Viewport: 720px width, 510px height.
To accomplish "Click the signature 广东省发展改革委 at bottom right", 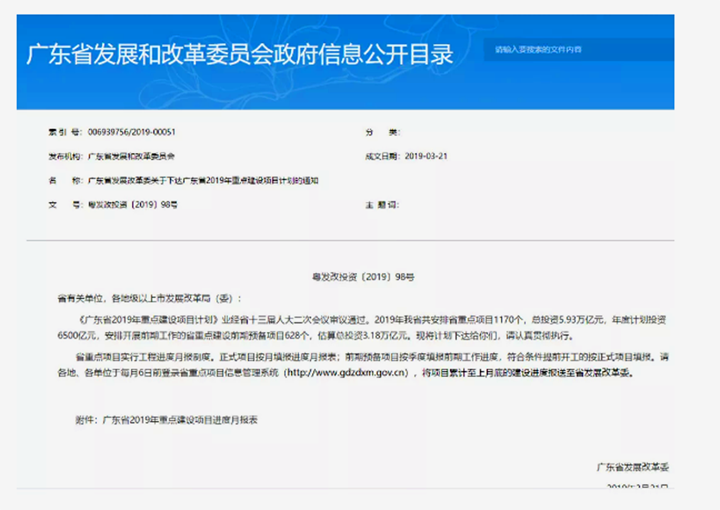I will (630, 467).
